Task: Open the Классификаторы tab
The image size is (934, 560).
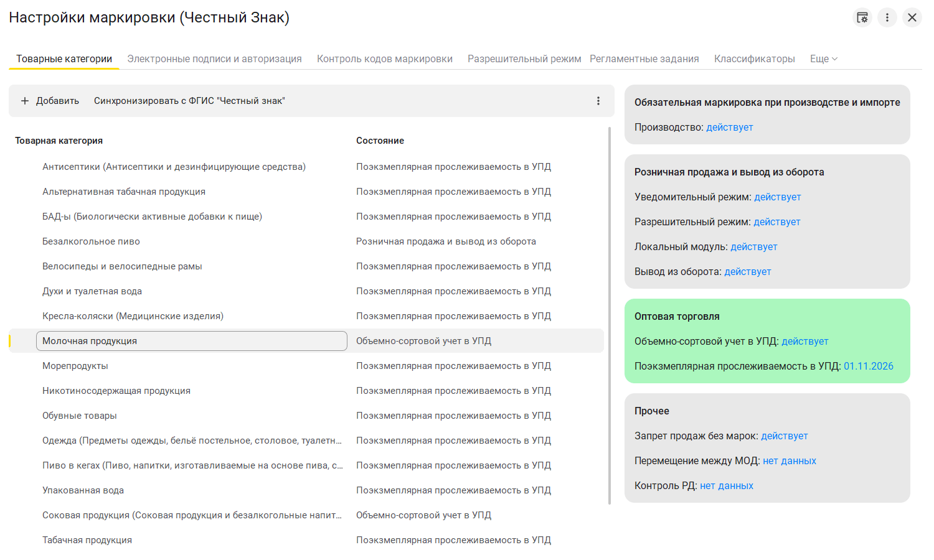Action: [754, 59]
